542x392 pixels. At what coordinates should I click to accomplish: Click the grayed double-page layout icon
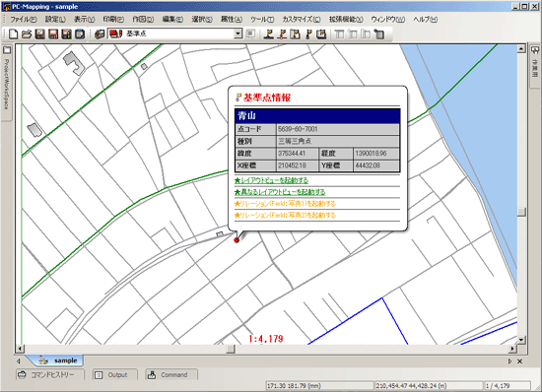[366, 33]
